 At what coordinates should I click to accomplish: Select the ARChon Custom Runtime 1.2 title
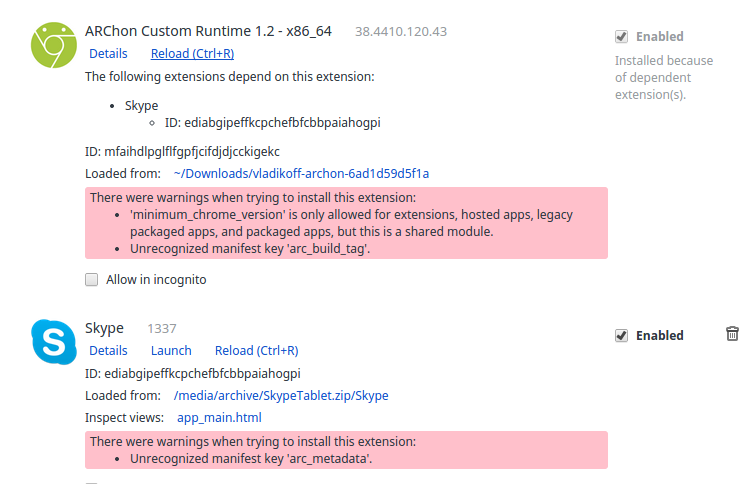(x=208, y=31)
